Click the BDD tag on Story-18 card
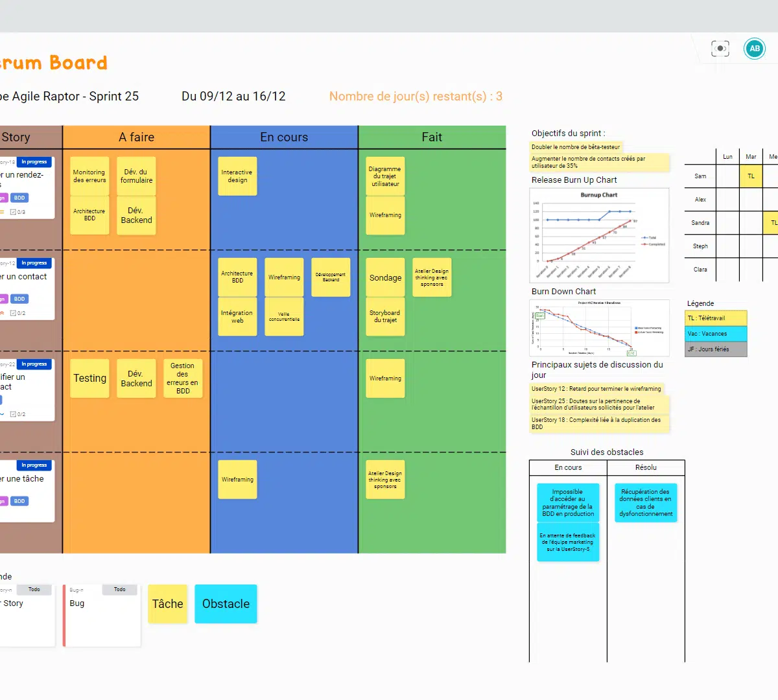Viewport: 778px width, 700px height. click(x=19, y=198)
